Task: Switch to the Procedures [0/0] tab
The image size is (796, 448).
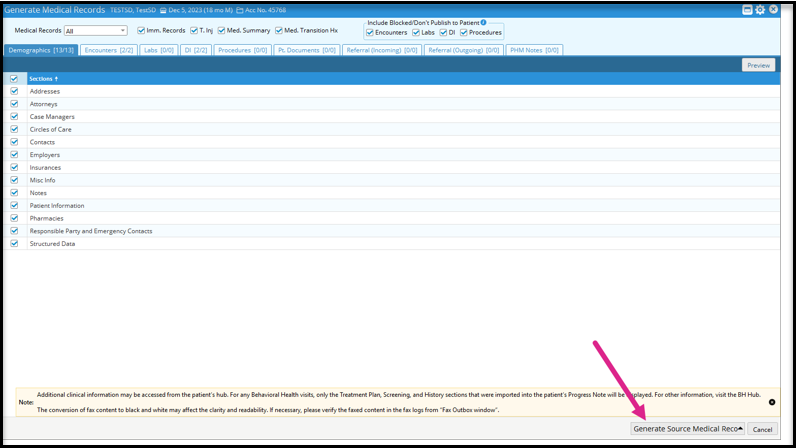Action: click(x=243, y=50)
